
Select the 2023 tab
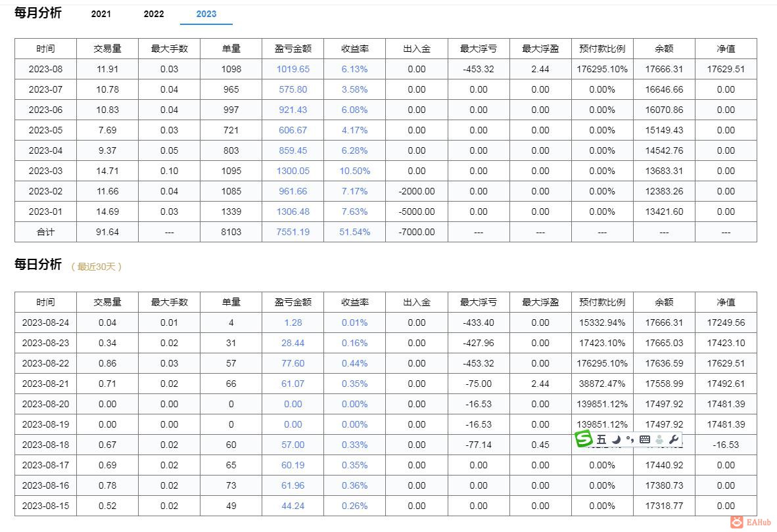click(206, 14)
